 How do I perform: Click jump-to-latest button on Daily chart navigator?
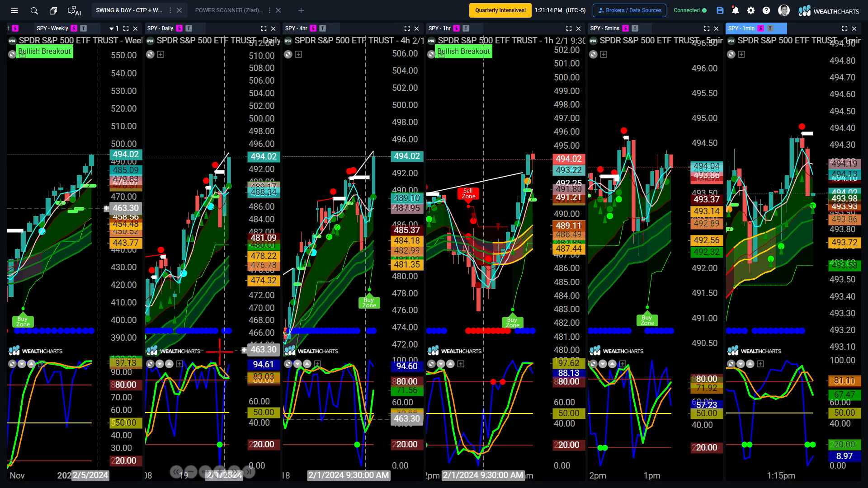click(249, 472)
